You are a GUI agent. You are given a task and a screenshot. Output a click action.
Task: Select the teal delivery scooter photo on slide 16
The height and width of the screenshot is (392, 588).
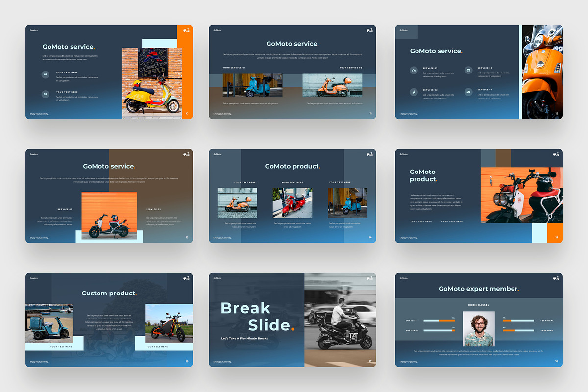coord(49,323)
